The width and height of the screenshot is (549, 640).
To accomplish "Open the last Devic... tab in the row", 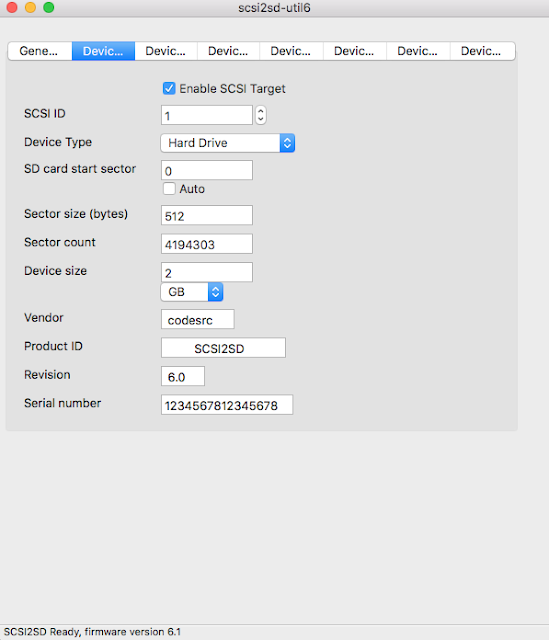I will point(482,51).
